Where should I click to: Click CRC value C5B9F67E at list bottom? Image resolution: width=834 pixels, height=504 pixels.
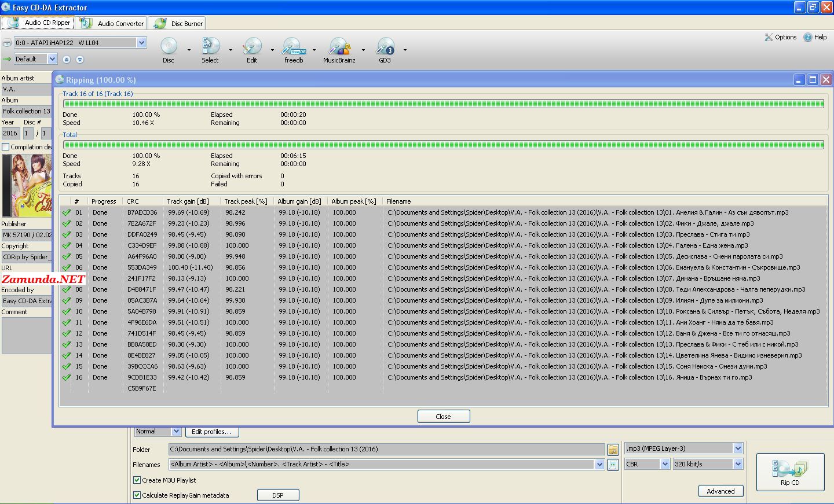(x=142, y=388)
